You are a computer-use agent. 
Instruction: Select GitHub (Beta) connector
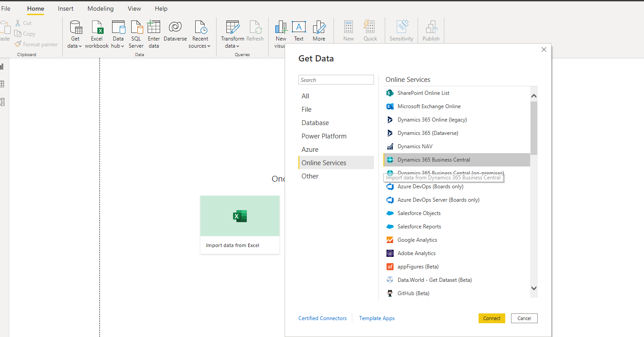413,293
